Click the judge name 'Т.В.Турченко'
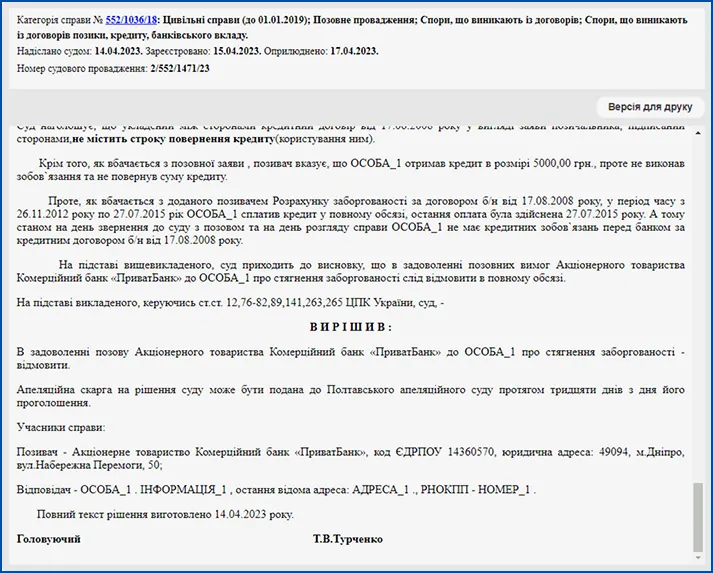The height and width of the screenshot is (573, 713). [x=348, y=539]
